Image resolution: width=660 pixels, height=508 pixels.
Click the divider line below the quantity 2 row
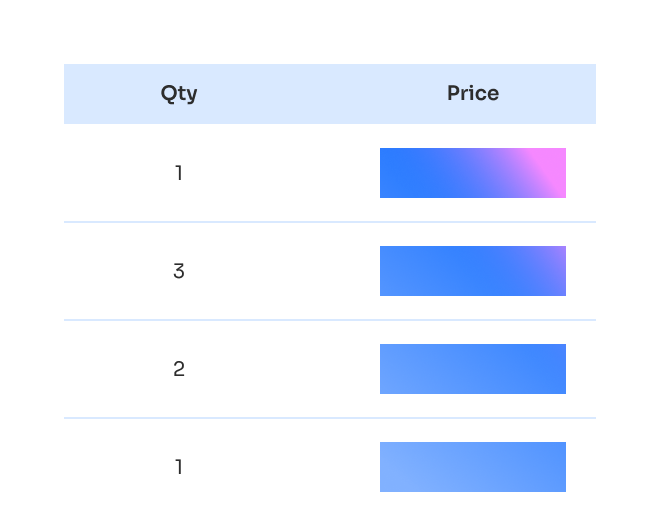pos(330,418)
